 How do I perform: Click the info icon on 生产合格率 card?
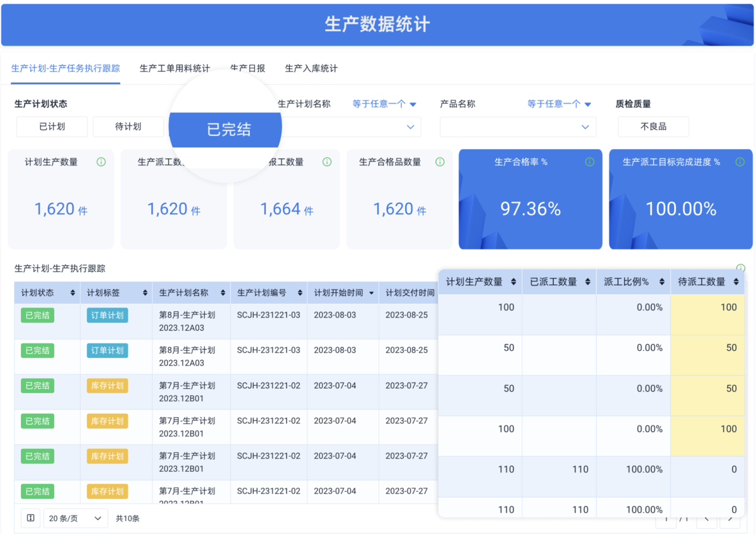pyautogui.click(x=590, y=162)
